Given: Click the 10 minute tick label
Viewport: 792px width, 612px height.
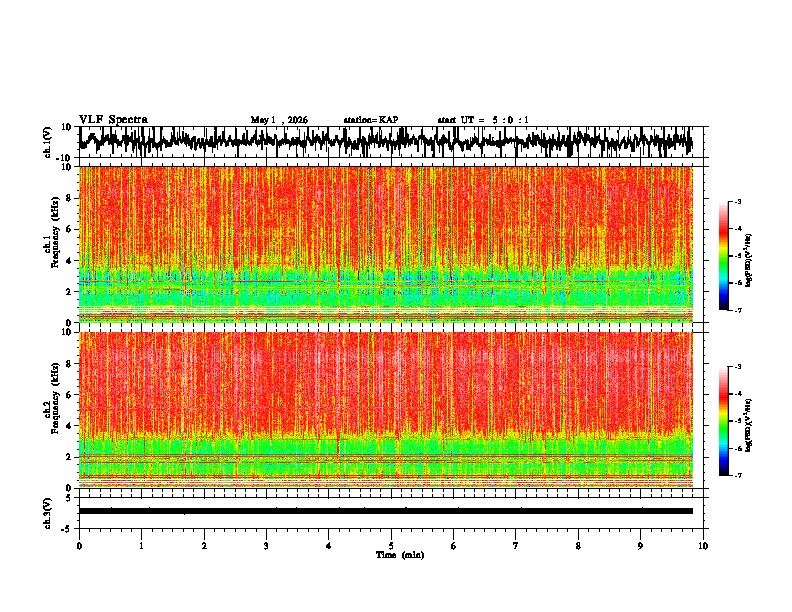Looking at the screenshot, I should (x=703, y=546).
